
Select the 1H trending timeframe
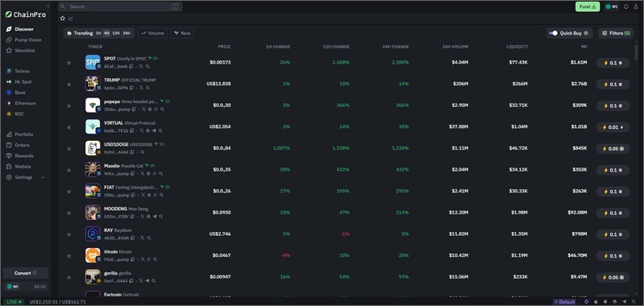98,33
